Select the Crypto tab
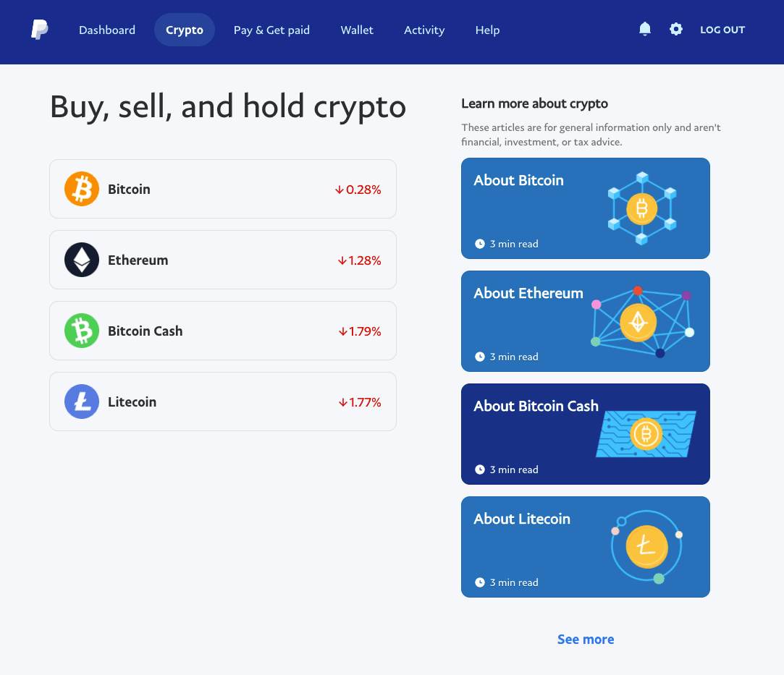Screen dimensions: 784x675 pyautogui.click(x=185, y=30)
